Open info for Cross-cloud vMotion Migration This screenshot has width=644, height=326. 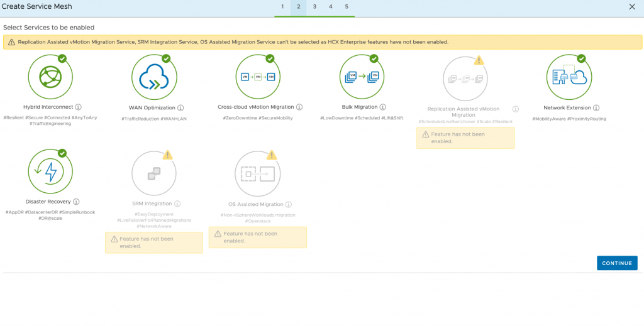point(299,107)
